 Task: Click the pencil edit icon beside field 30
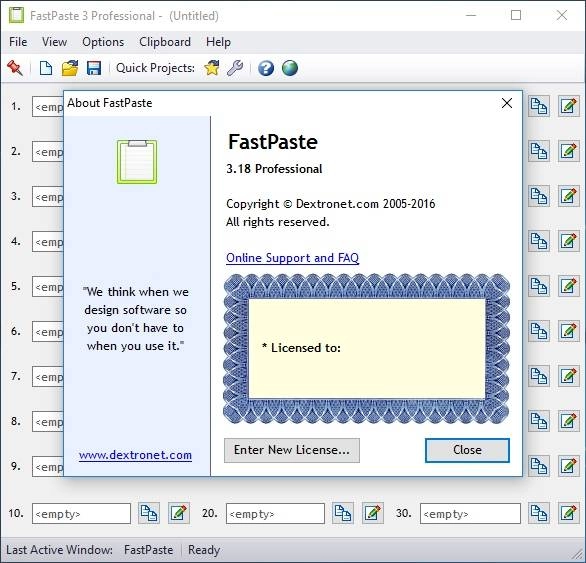569,513
